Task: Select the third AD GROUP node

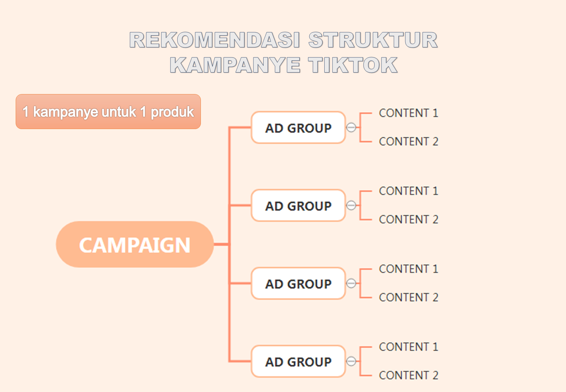Action: (298, 283)
